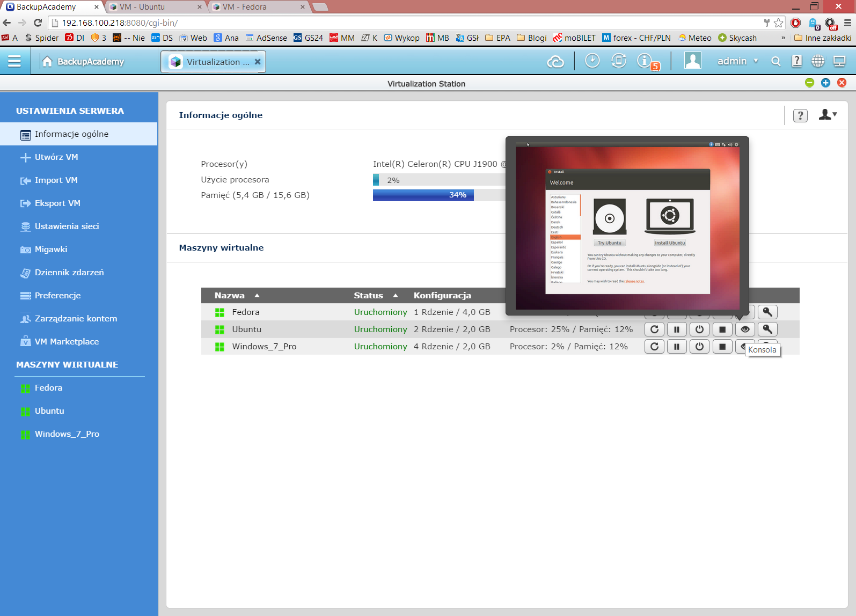Pause the Windows_7_Pro VM
Viewport: 856px width, 616px height.
point(677,347)
